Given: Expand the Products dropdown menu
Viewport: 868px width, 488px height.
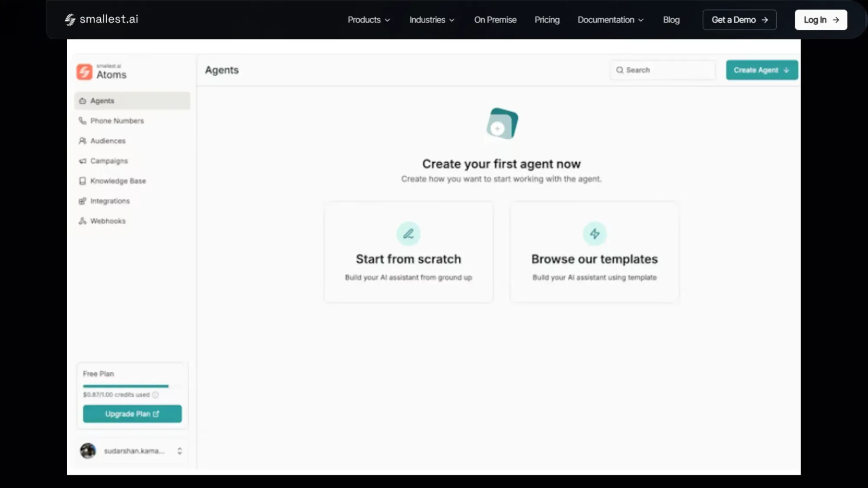Looking at the screenshot, I should (x=368, y=20).
